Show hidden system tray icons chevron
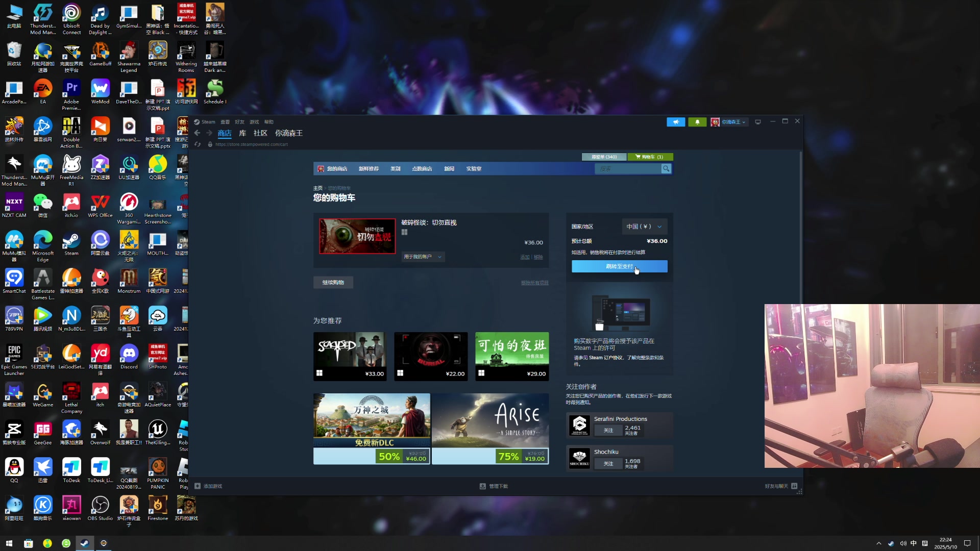 click(x=878, y=543)
